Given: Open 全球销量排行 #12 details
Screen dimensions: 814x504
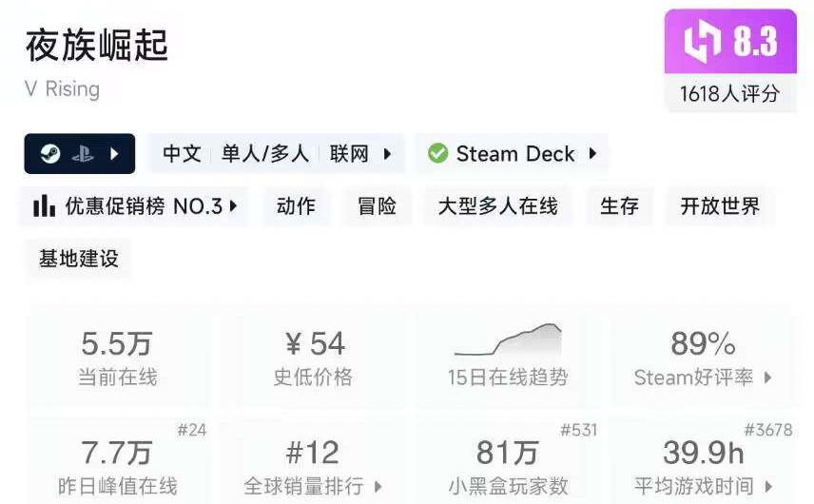Looking at the screenshot, I should coord(313,463).
